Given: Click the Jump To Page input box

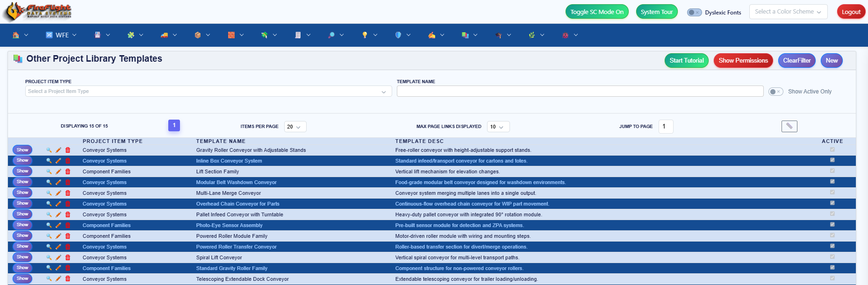Looking at the screenshot, I should [x=666, y=127].
